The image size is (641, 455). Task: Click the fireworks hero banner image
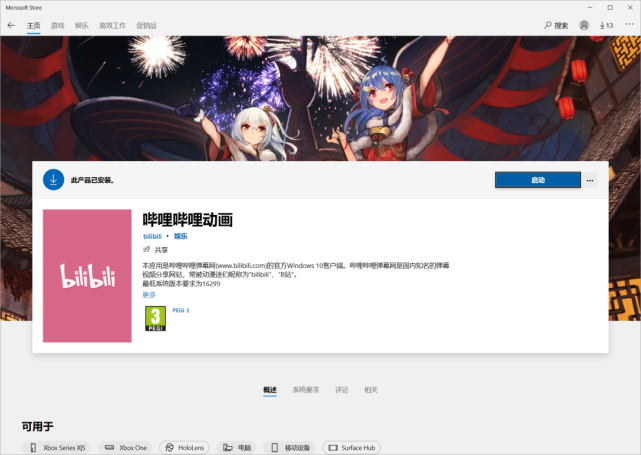(320, 98)
